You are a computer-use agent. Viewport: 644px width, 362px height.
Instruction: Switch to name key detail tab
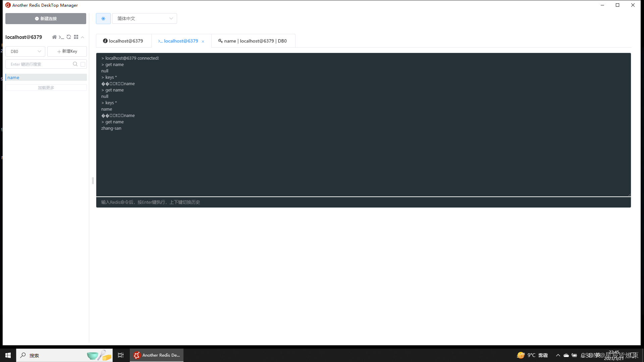click(x=253, y=41)
